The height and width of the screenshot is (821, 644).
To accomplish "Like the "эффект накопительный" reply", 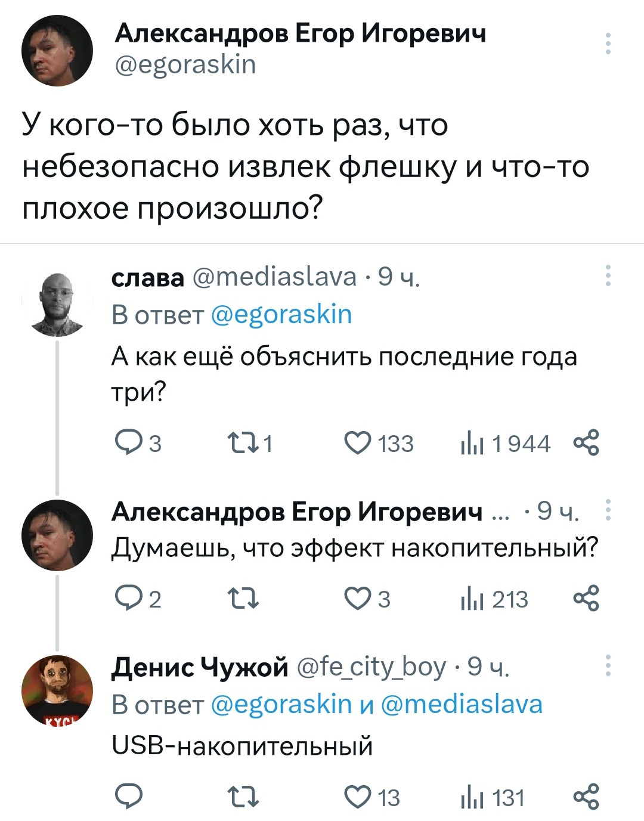I will click(358, 599).
